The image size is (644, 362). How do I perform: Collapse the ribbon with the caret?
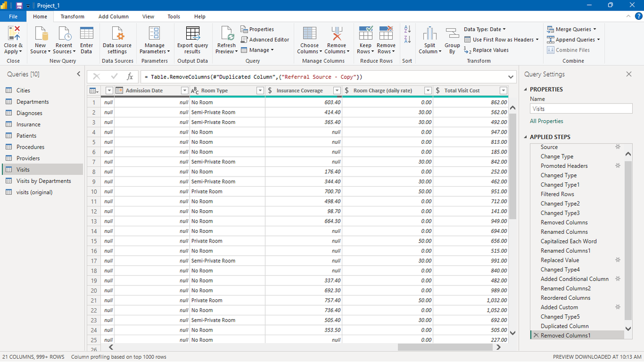click(x=629, y=17)
